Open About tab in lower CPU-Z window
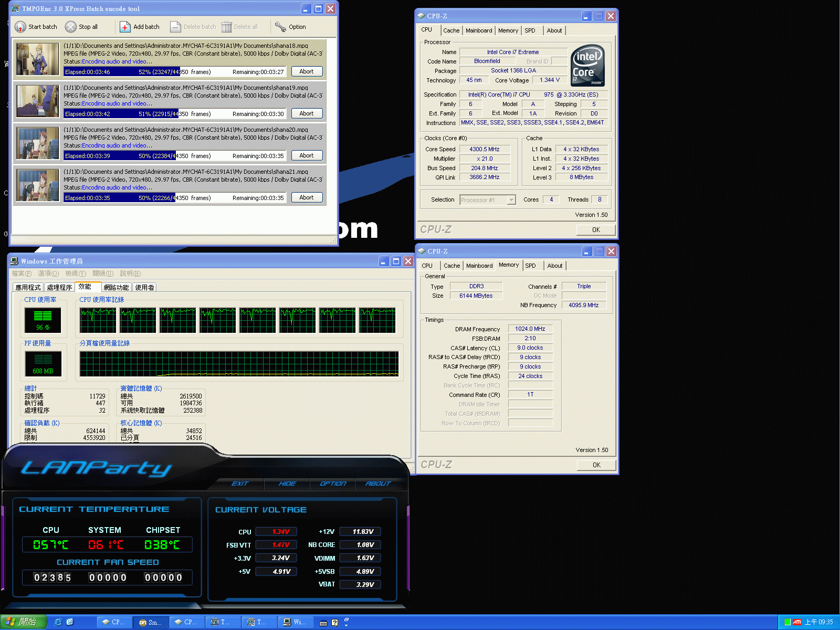 555,266
